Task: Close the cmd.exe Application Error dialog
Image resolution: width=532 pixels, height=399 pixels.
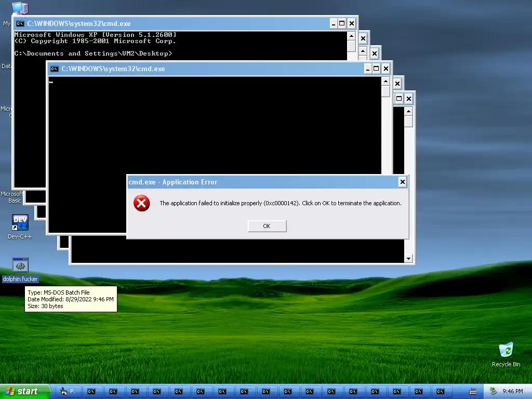Action: [x=403, y=182]
